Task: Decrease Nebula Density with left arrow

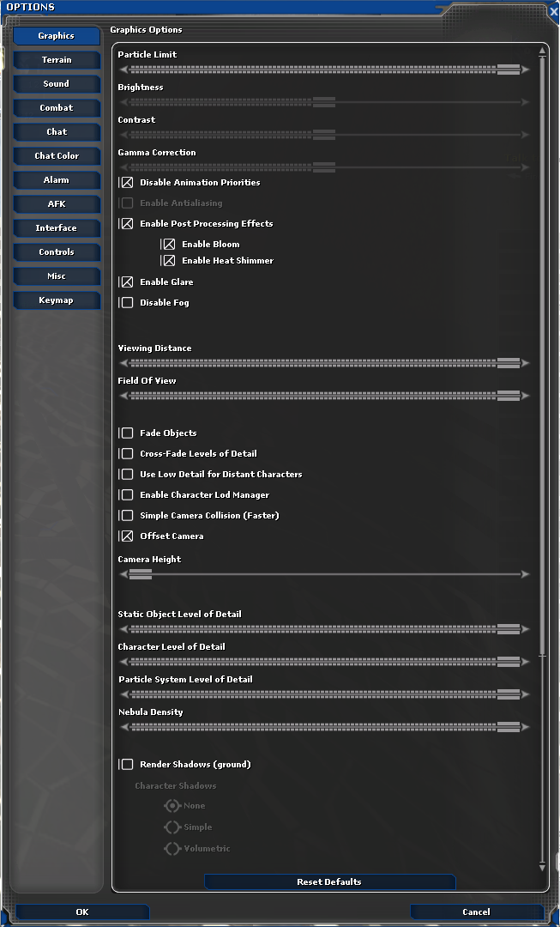Action: (123, 727)
